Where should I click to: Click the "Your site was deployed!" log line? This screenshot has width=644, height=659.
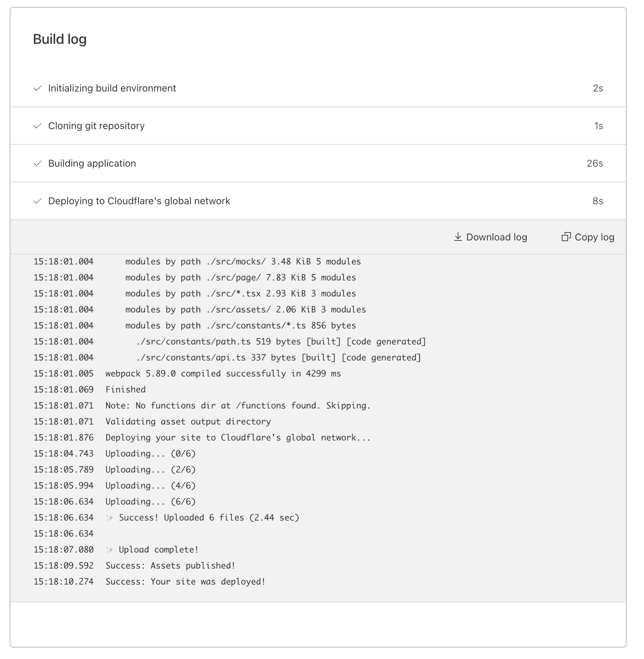pos(186,582)
